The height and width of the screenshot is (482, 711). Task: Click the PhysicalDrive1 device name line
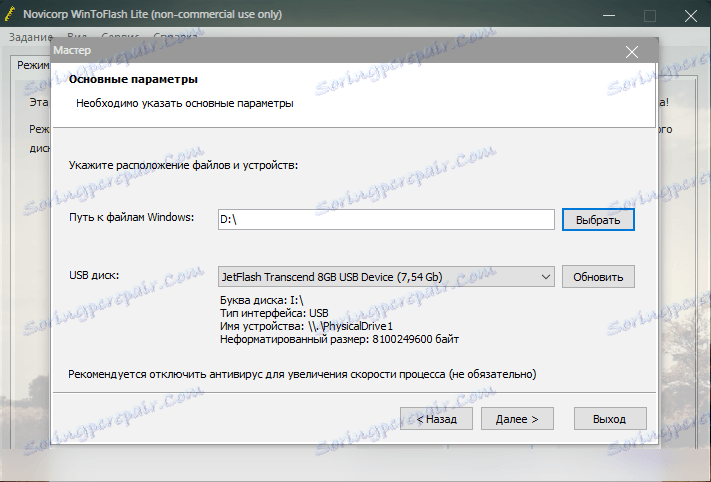tap(306, 326)
